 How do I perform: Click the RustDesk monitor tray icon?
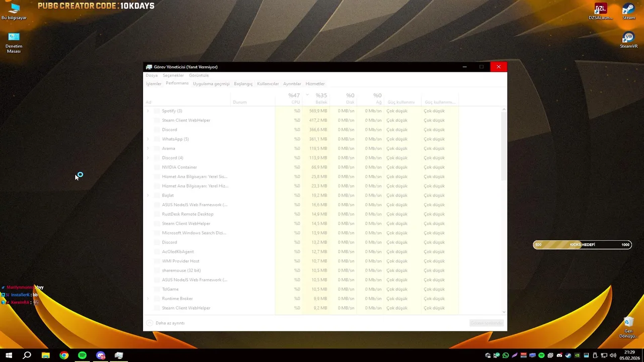tap(532, 355)
